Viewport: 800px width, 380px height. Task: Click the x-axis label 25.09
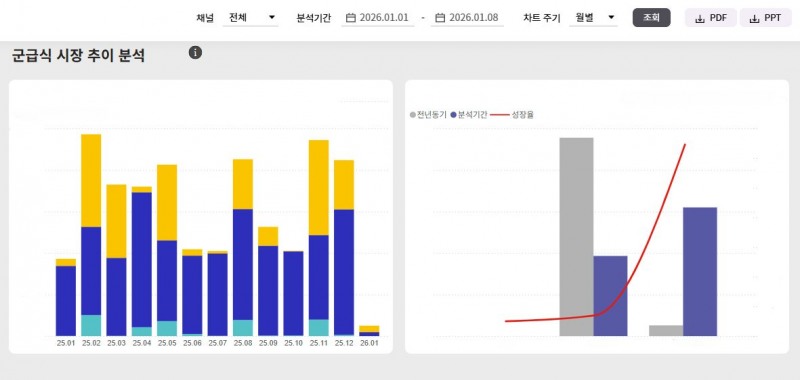pyautogui.click(x=268, y=343)
